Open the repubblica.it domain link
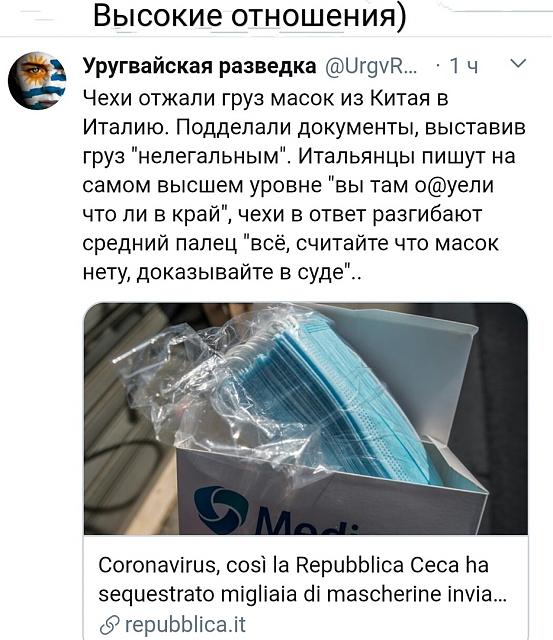 click(x=185, y=624)
